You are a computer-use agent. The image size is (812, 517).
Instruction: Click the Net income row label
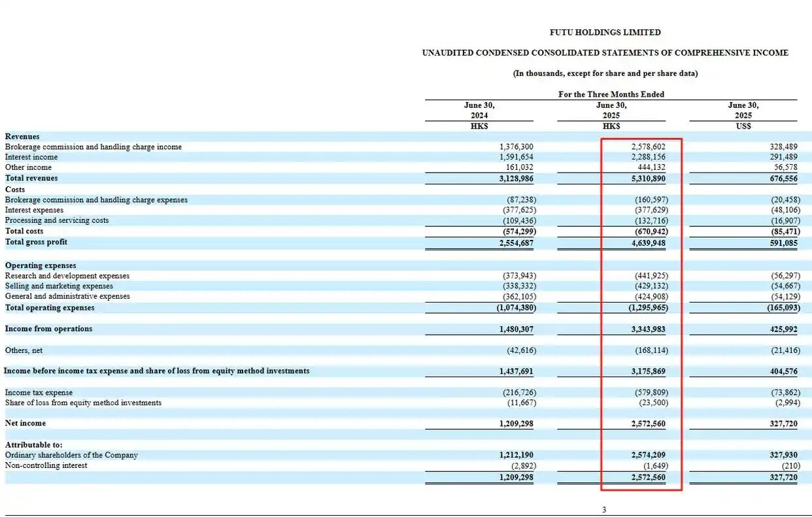[25, 424]
